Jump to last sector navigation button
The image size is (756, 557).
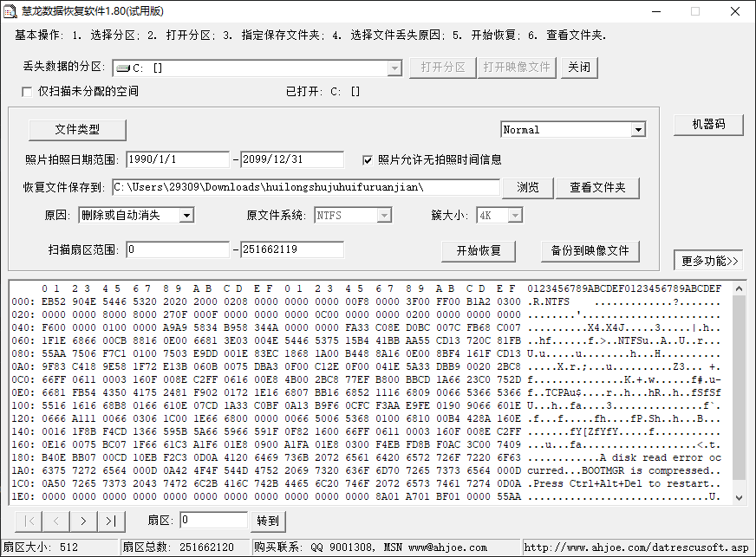pyautogui.click(x=111, y=521)
